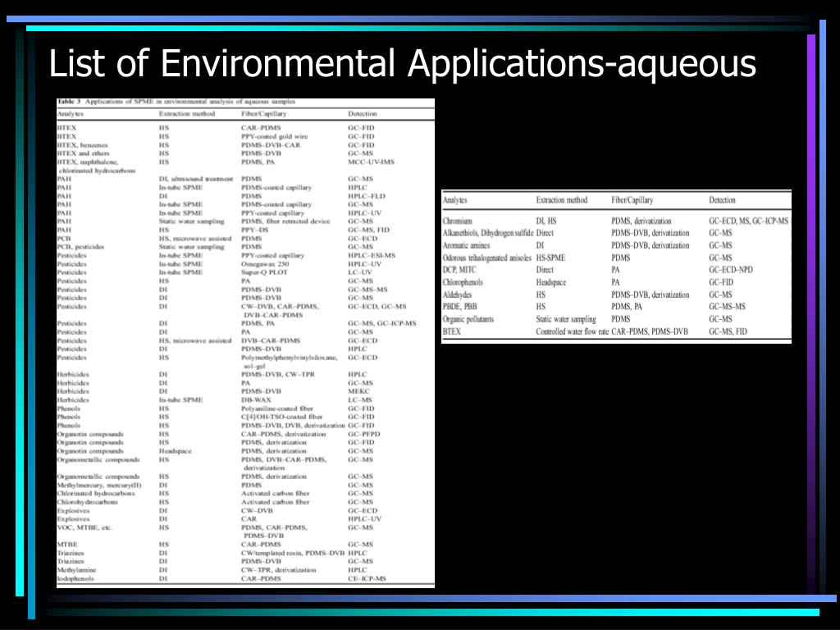Click 'PDMS, fiber retracted device' entry

pyautogui.click(x=285, y=221)
